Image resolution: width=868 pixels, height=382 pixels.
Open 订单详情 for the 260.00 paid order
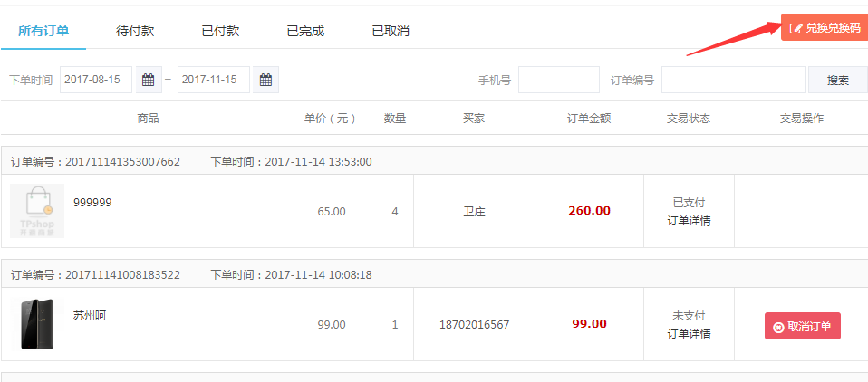click(689, 221)
